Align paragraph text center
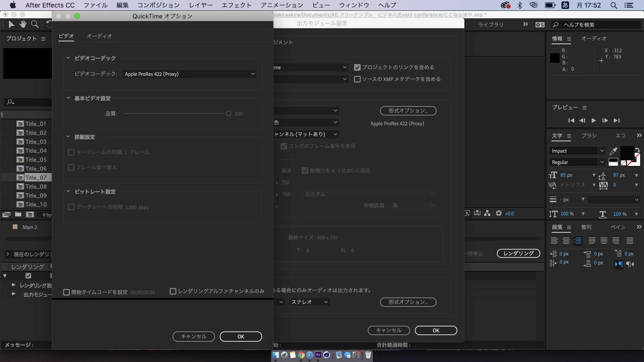Viewport: 644px width, 362px height. (566, 241)
